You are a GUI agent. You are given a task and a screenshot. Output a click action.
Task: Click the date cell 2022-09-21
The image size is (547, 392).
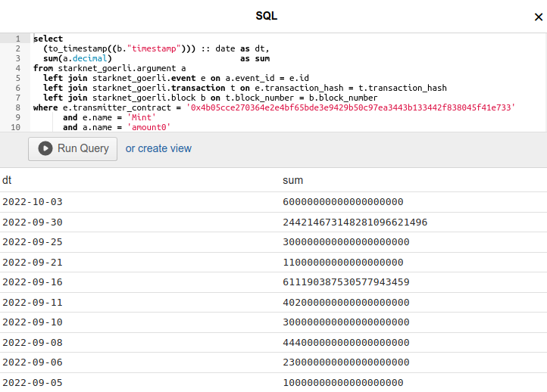pyautogui.click(x=33, y=262)
